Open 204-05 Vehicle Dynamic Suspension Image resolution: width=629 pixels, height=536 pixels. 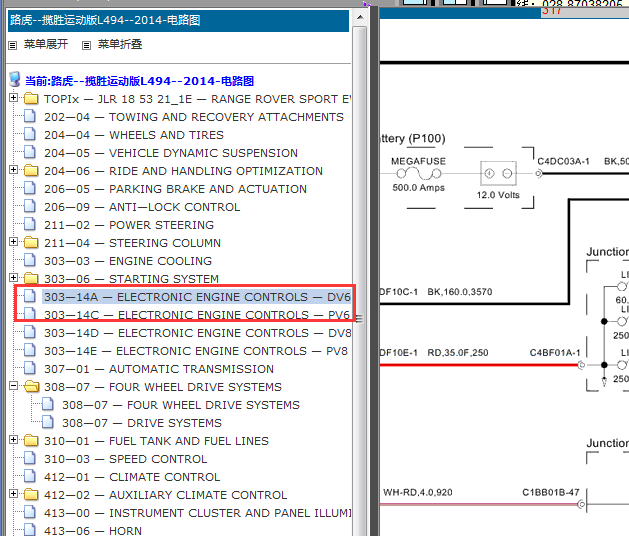171,153
